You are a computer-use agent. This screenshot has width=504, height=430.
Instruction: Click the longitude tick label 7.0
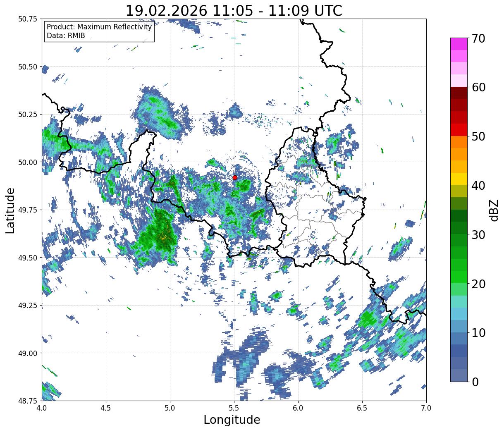pyautogui.click(x=426, y=408)
